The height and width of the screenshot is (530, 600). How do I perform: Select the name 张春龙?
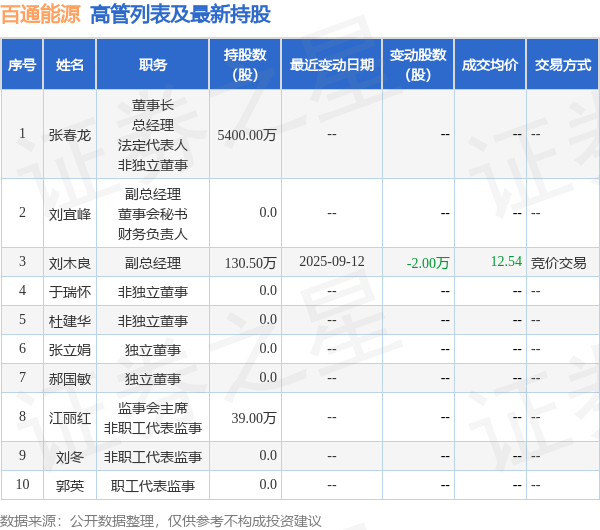(x=70, y=135)
